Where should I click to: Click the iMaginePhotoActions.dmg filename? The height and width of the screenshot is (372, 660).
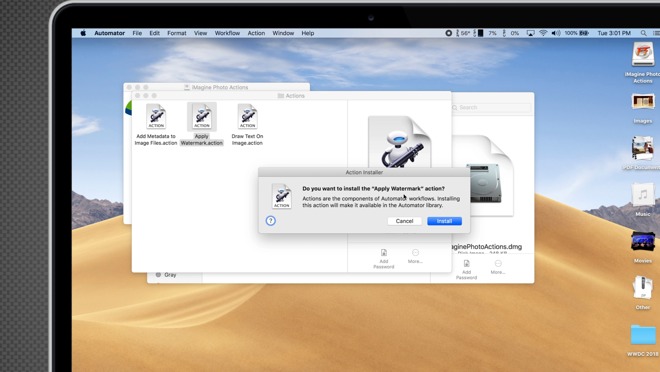487,247
